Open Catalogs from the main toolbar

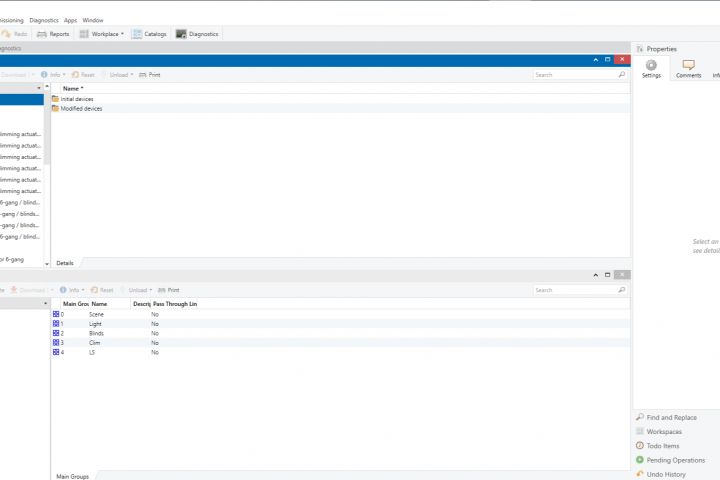149,34
